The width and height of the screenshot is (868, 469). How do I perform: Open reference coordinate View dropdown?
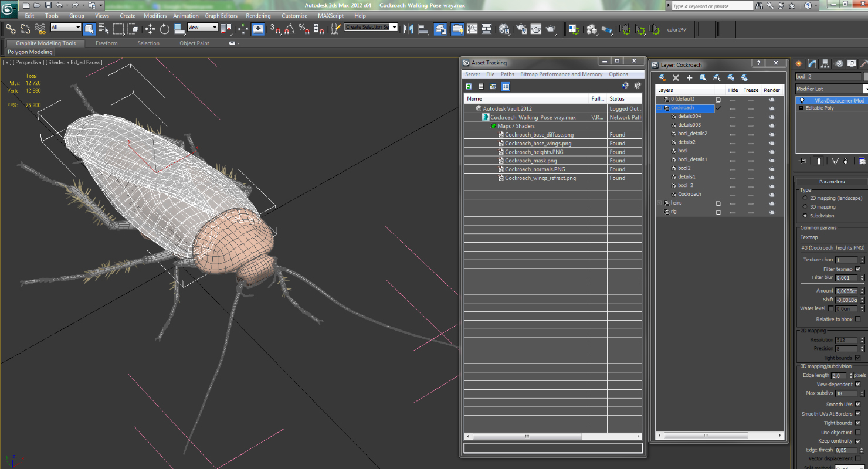[202, 28]
